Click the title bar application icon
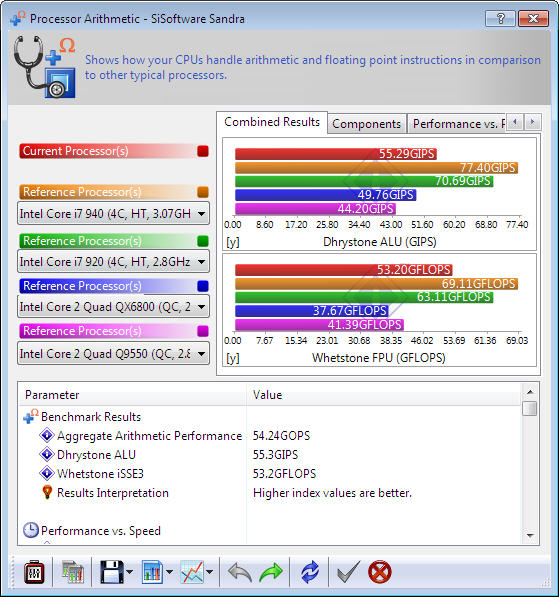This screenshot has width=559, height=597. (18, 18)
